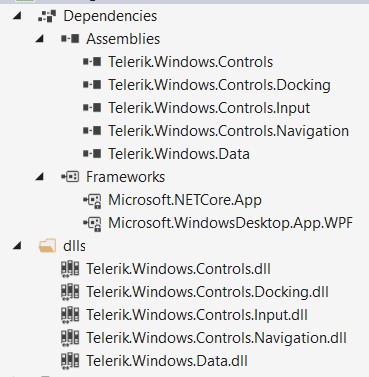369x377 pixels.
Task: Click the Telerik.Windows.Controls.Navigation.dll file icon
Action: (70, 338)
